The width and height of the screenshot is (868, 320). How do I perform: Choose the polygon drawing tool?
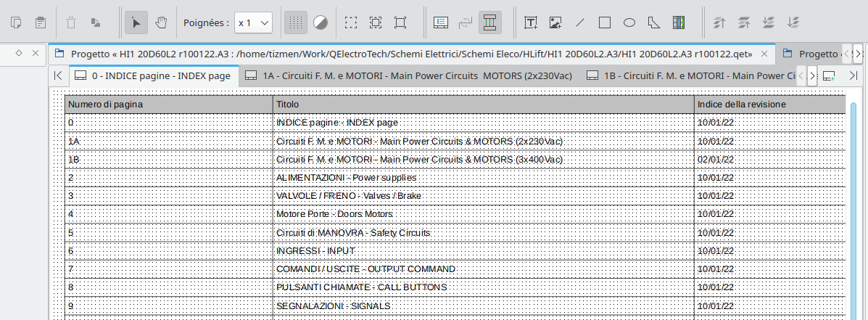(x=654, y=22)
